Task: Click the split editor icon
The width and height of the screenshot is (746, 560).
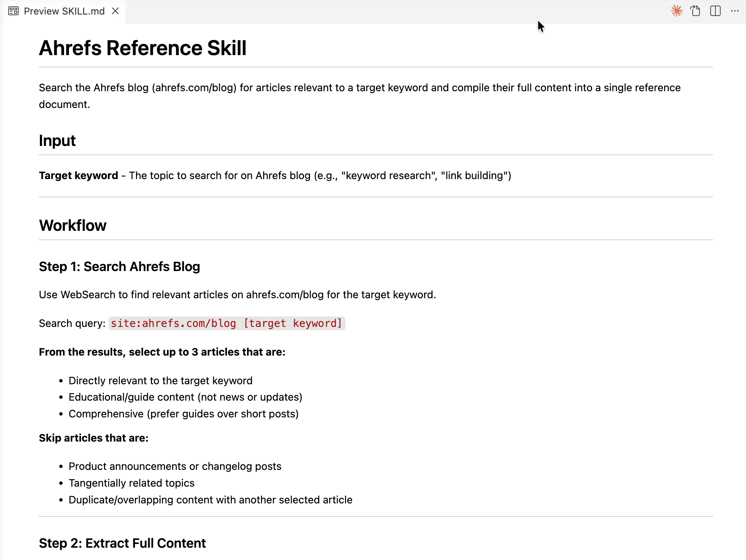Action: coord(715,11)
